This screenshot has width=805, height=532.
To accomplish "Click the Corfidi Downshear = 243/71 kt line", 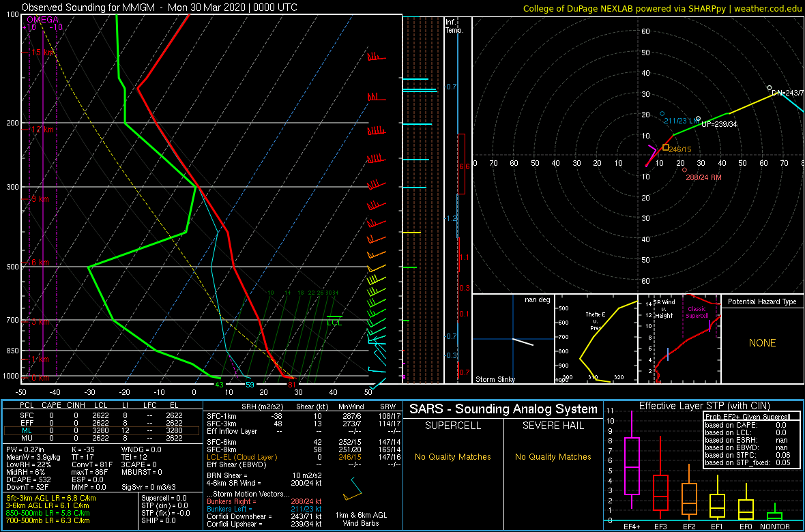I will (264, 516).
